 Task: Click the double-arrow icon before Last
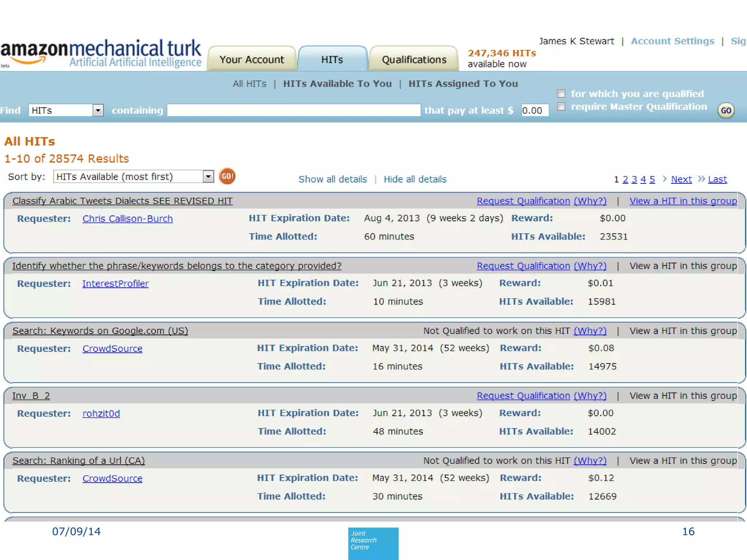coord(701,179)
